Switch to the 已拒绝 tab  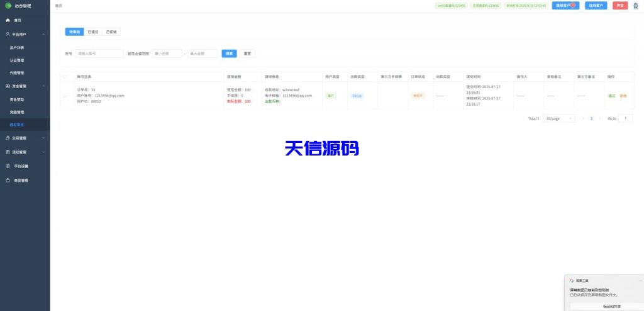111,31
